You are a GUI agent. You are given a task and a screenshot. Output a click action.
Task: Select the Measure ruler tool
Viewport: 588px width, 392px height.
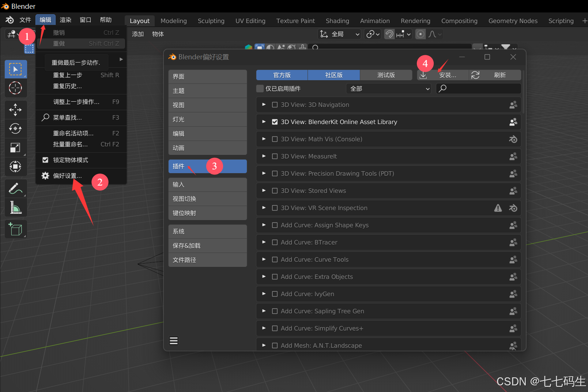pyautogui.click(x=15, y=208)
